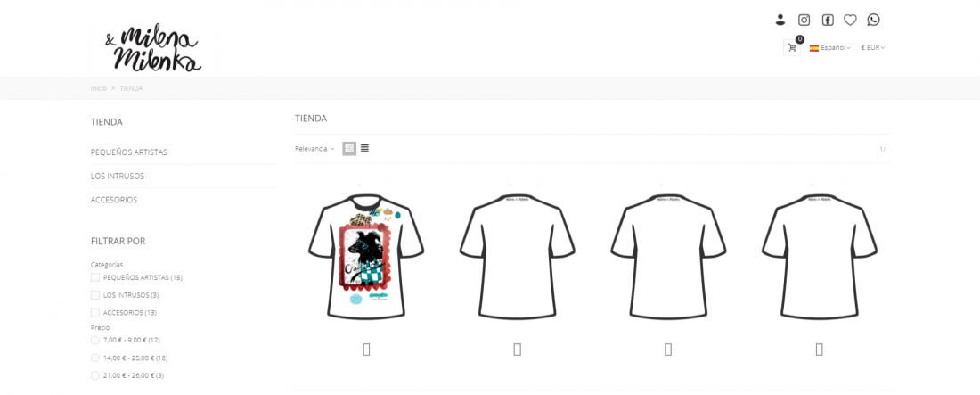Screen dimensions: 980x395
Task: Open the Facebook icon link
Action: tap(828, 20)
